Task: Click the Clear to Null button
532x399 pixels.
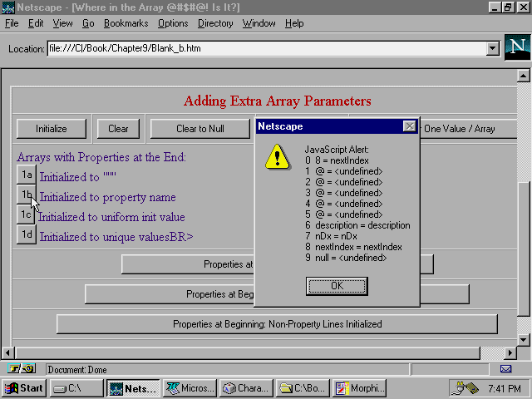Action: pos(199,129)
